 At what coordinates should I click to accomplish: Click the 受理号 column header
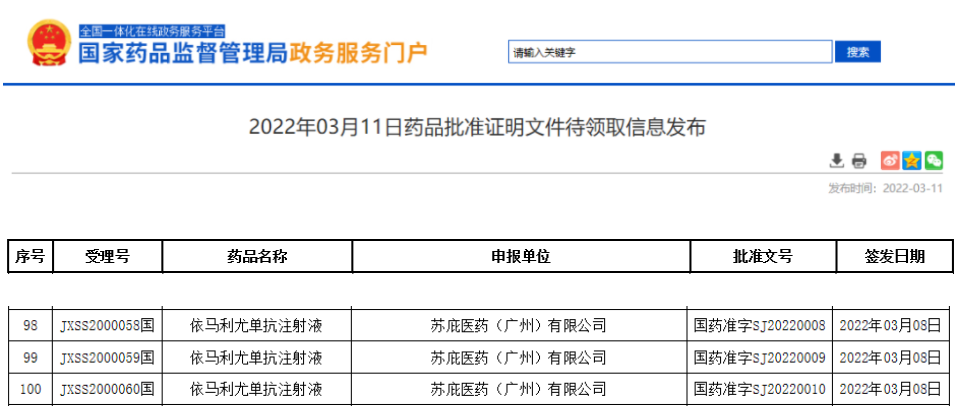point(108,257)
